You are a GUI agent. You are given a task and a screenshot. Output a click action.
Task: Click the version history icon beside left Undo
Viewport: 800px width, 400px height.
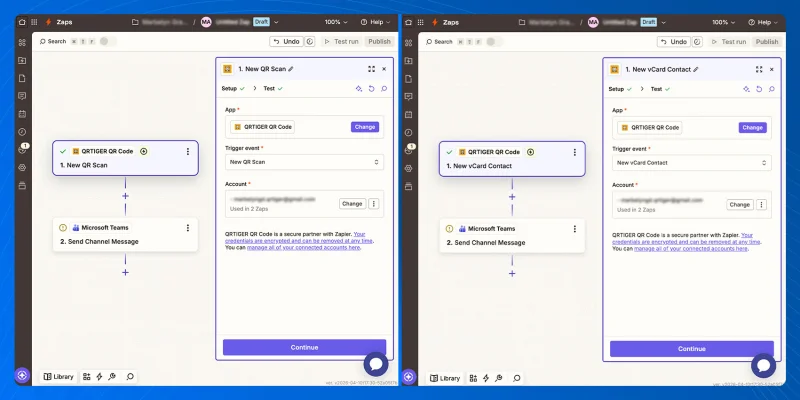click(x=310, y=41)
